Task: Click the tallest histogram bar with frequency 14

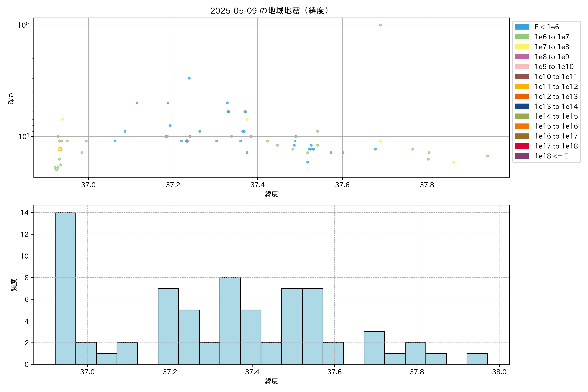Action: click(65, 288)
